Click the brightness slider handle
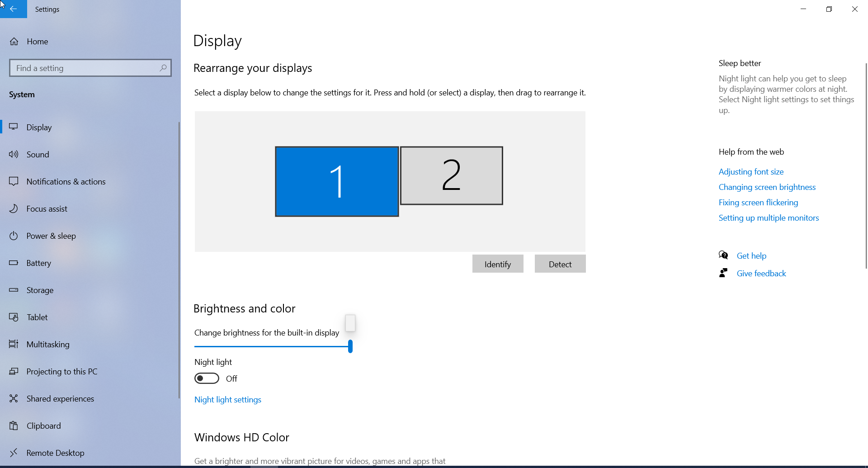Image resolution: width=868 pixels, height=468 pixels. (350, 347)
